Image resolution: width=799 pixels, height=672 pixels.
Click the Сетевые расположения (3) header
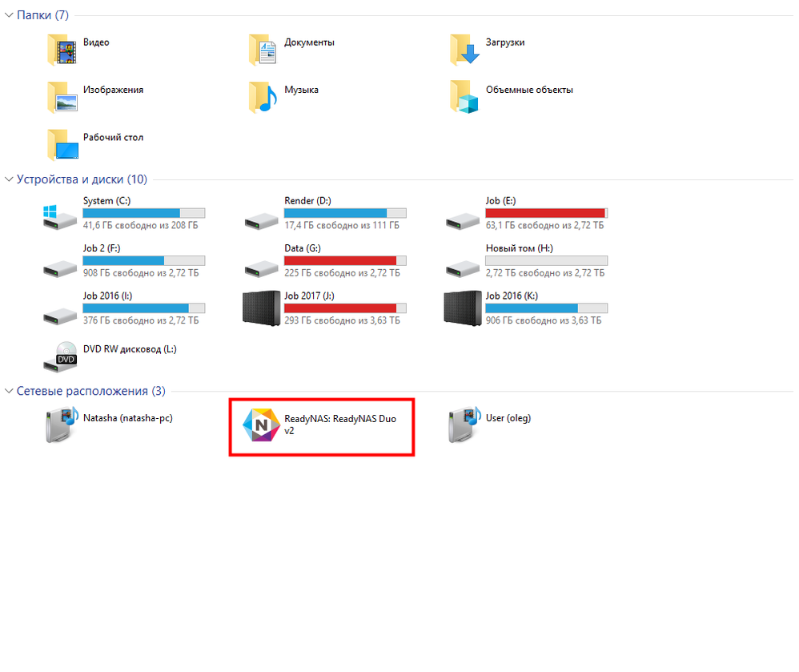[x=91, y=391]
